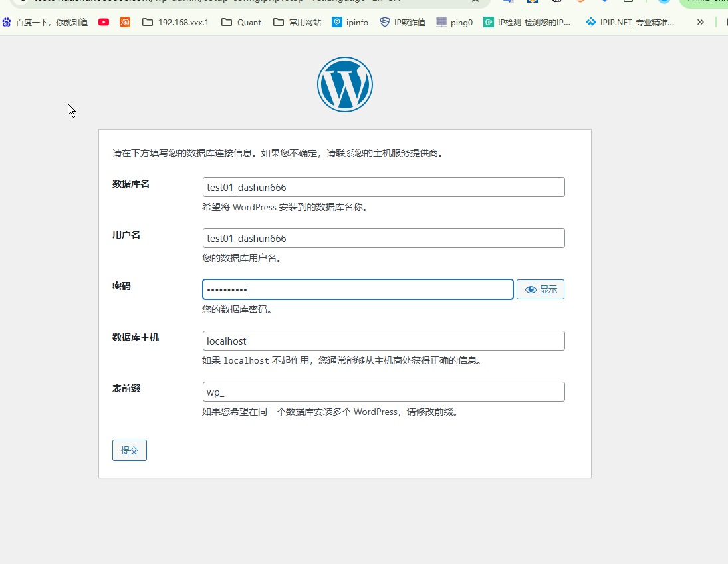This screenshot has height=564, width=728.
Task: Open the orange Taobao bookmark icon
Action: coord(125,23)
